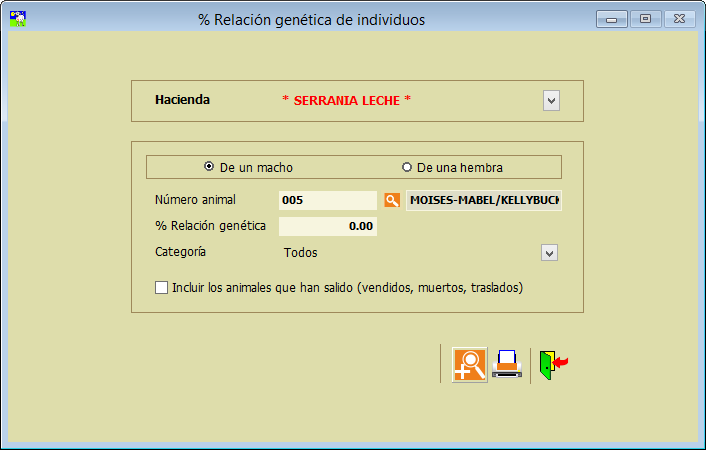Screen dimensions: 706x450
Task: Enable 'Incluir los animales que han salido'
Action: tap(162, 288)
